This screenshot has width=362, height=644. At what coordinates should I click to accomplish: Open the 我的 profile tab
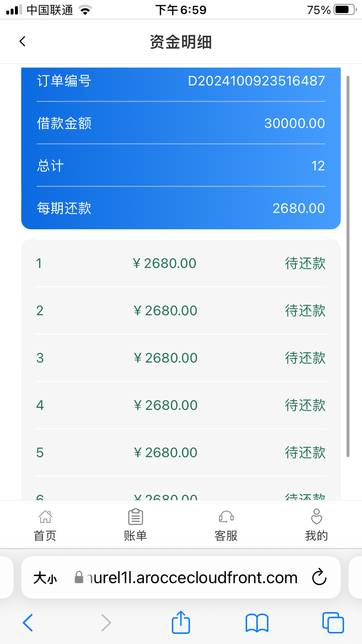pyautogui.click(x=316, y=525)
